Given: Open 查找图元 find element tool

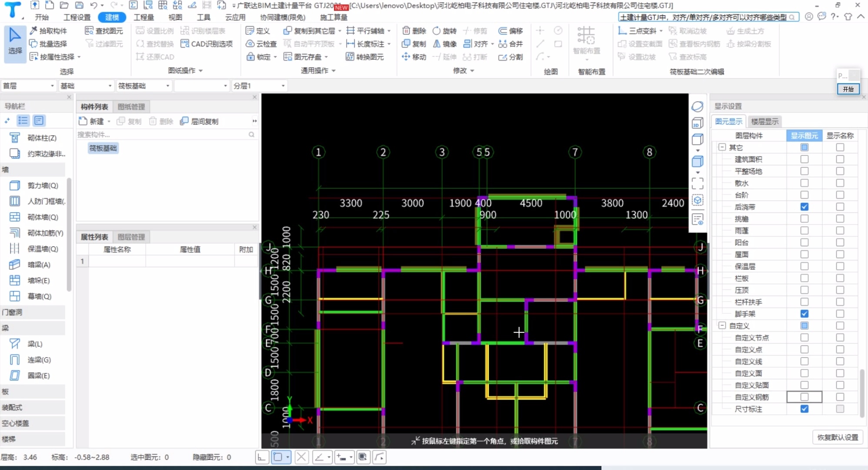Looking at the screenshot, I should tap(104, 31).
